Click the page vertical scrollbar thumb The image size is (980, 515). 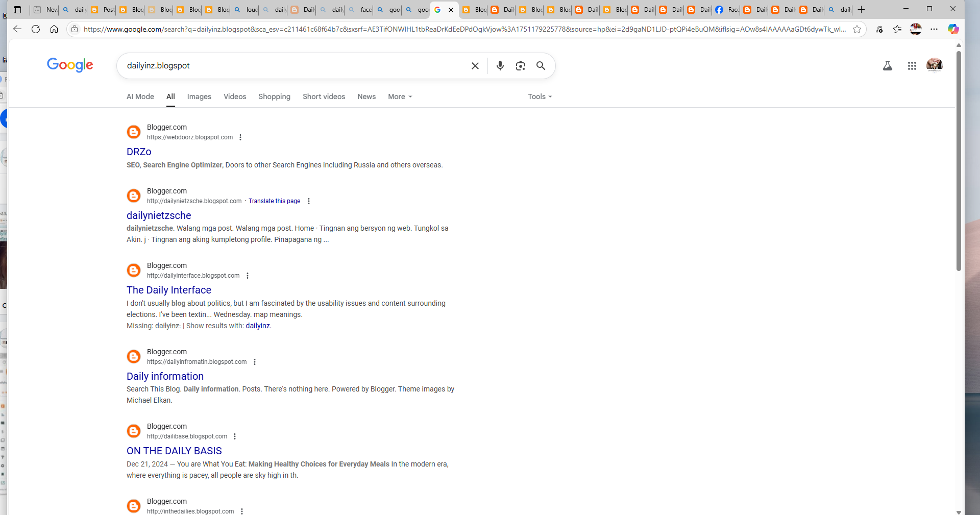959,161
